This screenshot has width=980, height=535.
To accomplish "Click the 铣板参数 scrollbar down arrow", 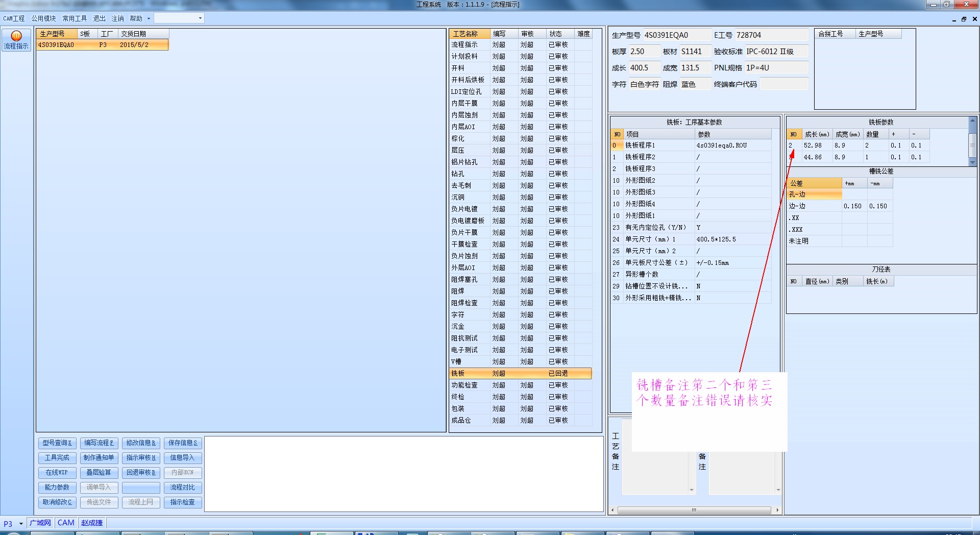I will click(x=972, y=162).
